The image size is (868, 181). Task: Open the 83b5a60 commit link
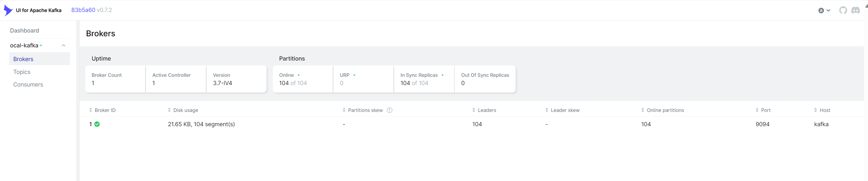(x=83, y=10)
